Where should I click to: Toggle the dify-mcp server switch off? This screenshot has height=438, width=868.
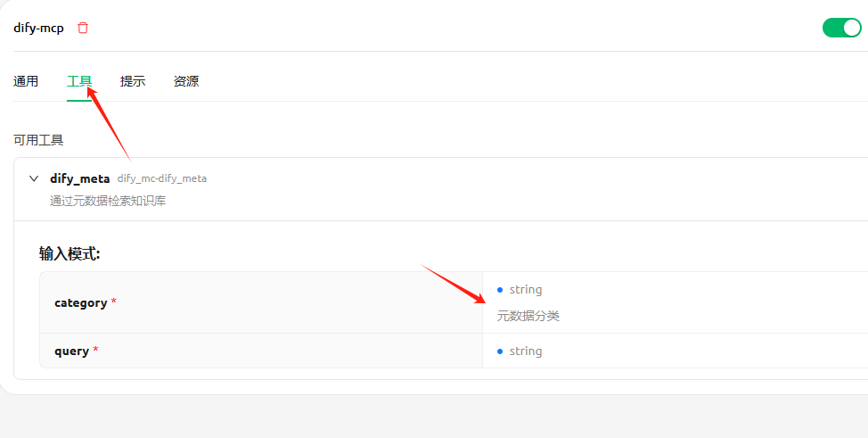(x=841, y=28)
